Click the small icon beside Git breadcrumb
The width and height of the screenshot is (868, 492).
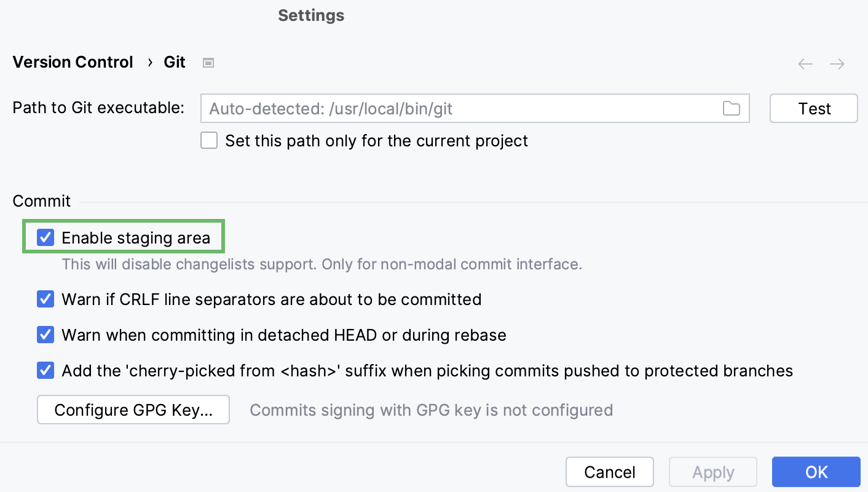pos(208,63)
